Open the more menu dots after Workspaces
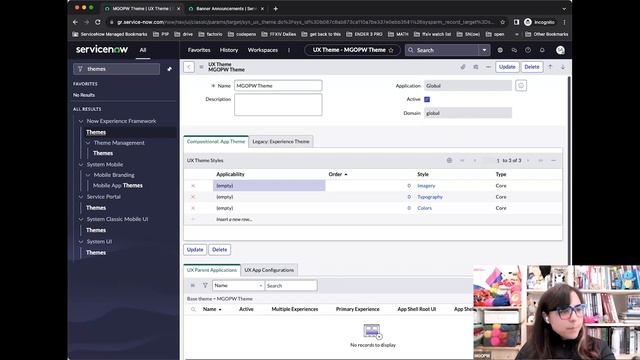Viewport: 640px width, 360px height. [x=289, y=50]
